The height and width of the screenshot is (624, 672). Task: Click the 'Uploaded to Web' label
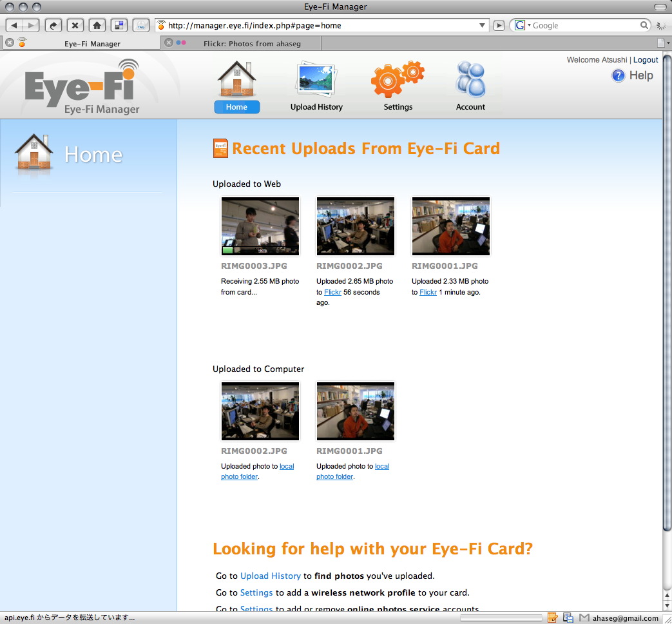click(247, 184)
